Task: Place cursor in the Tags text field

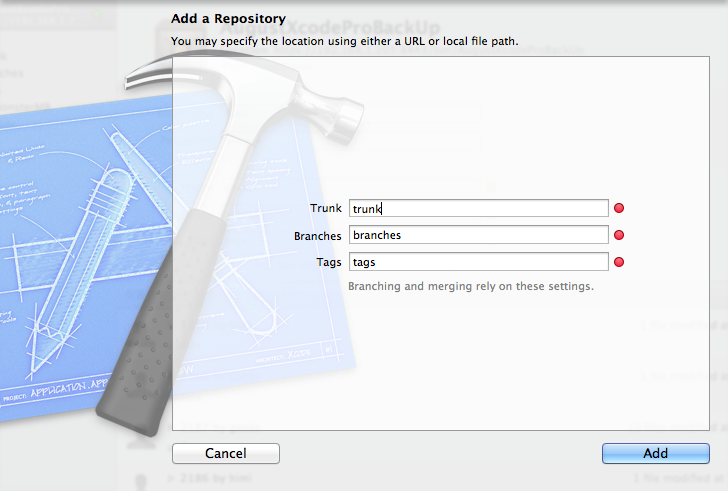Action: 478,262
